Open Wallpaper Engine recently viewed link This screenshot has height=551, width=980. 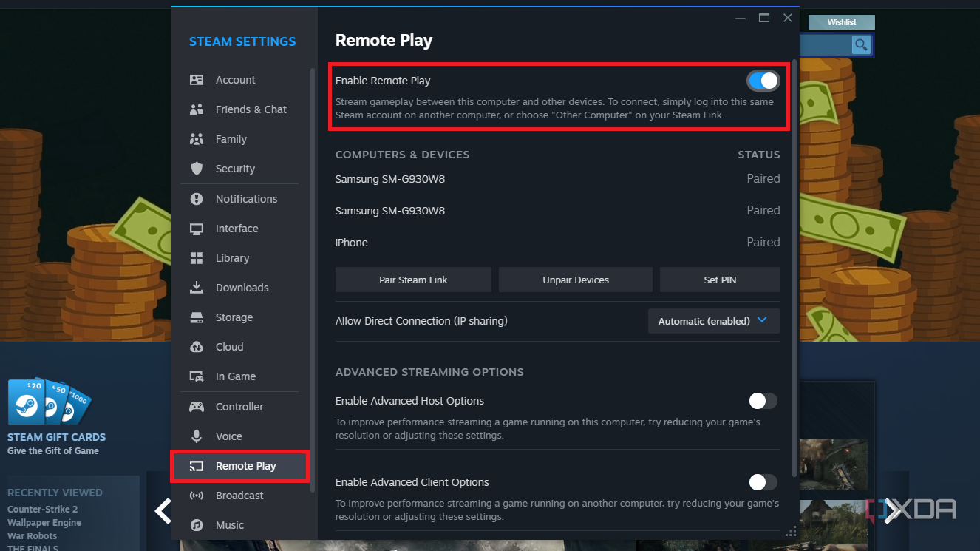pos(44,522)
